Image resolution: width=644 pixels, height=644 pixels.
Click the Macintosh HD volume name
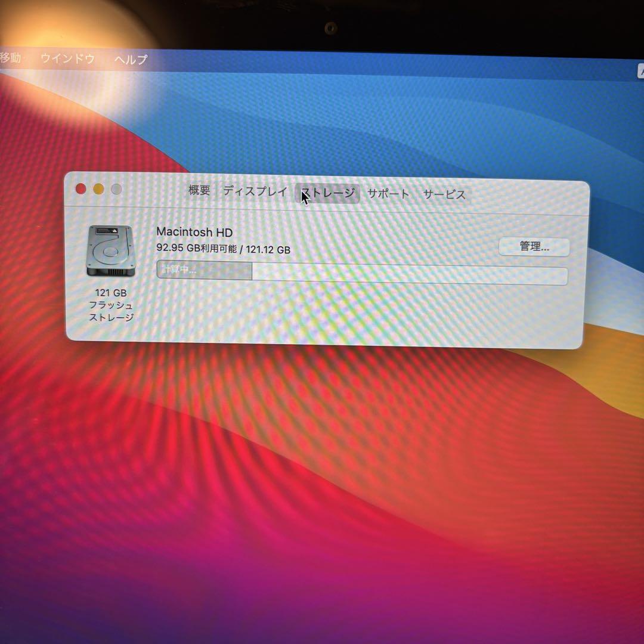tap(194, 232)
